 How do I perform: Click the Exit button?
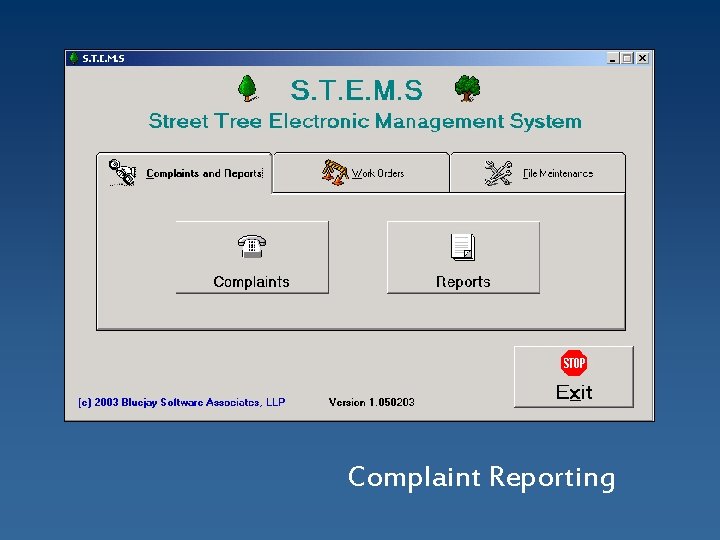tap(574, 377)
